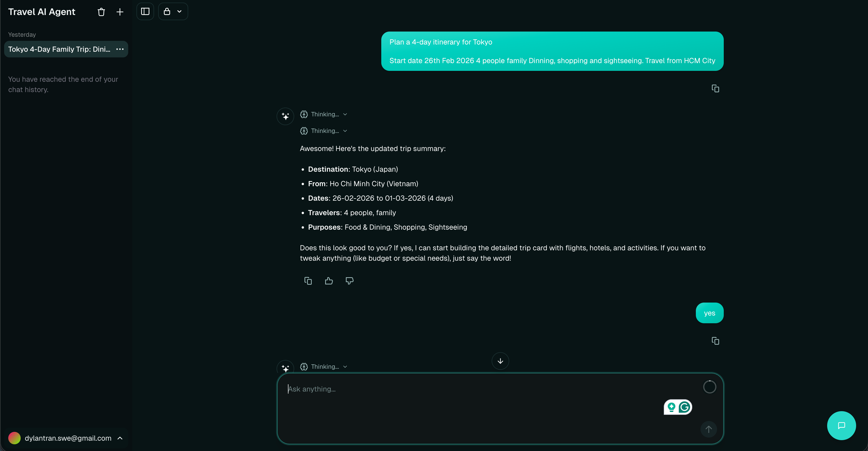This screenshot has height=451, width=868.
Task: Copy the first user message about Tokyo
Action: click(x=715, y=89)
